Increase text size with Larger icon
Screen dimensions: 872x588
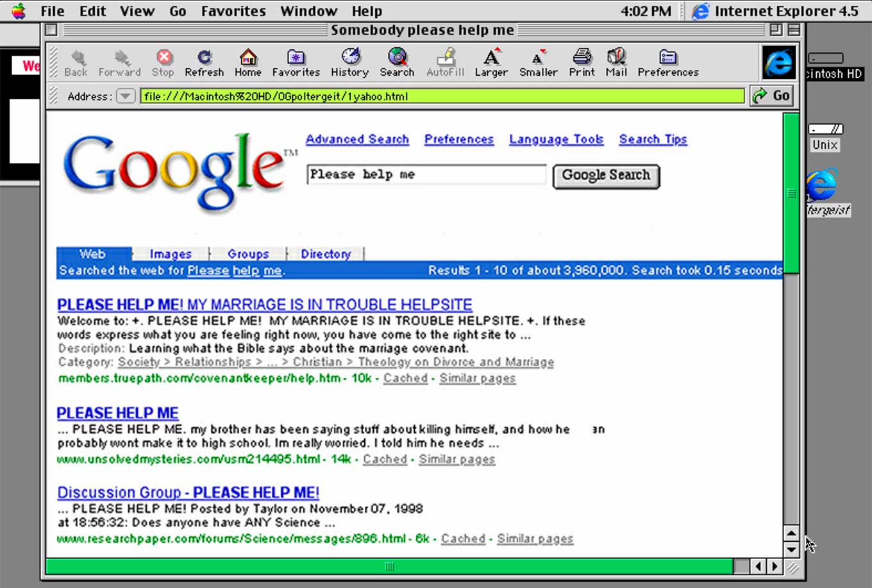point(491,58)
